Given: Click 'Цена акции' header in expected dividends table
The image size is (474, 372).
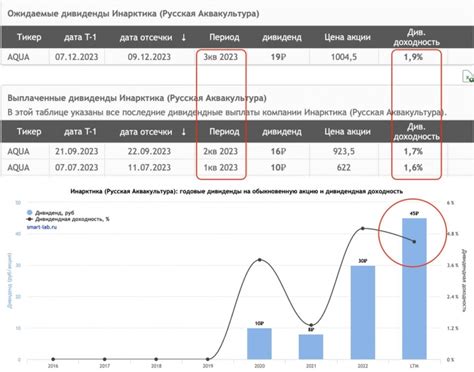Looking at the screenshot, I should [347, 37].
